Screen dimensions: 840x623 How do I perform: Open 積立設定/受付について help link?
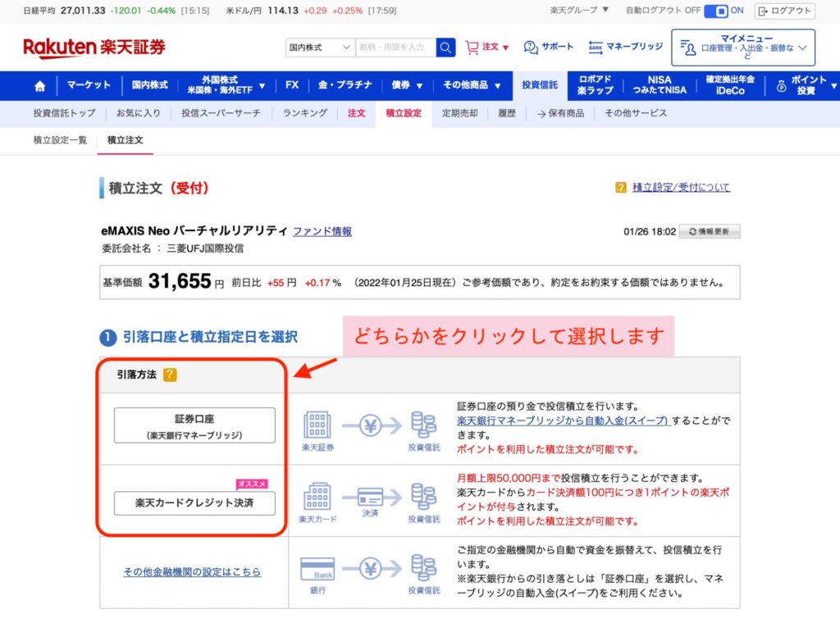pos(681,188)
